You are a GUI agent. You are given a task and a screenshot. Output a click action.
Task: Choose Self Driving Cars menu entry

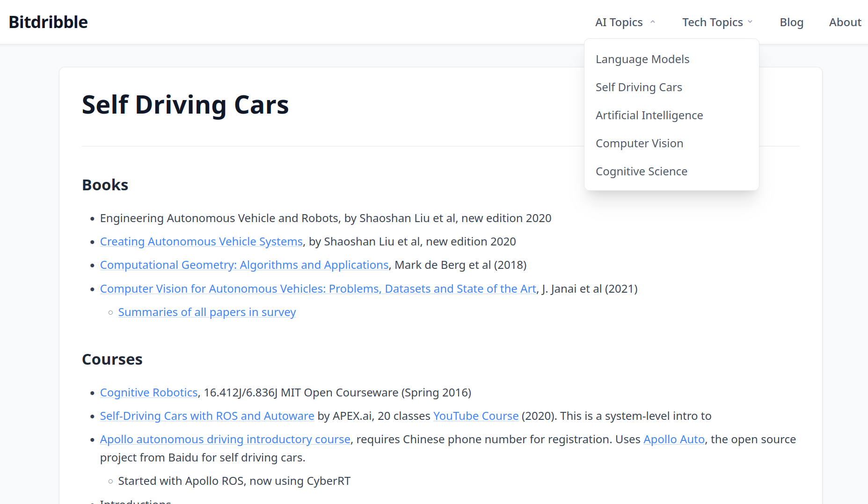coord(639,87)
